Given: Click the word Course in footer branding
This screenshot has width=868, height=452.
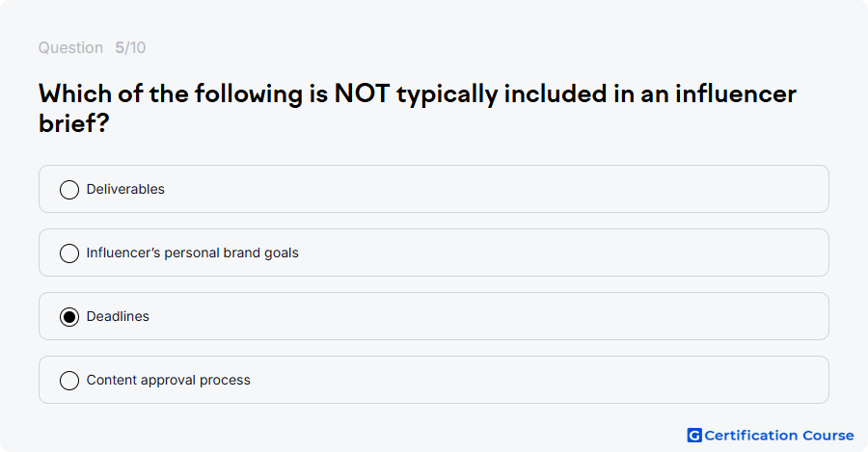Looking at the screenshot, I should pos(828,436).
